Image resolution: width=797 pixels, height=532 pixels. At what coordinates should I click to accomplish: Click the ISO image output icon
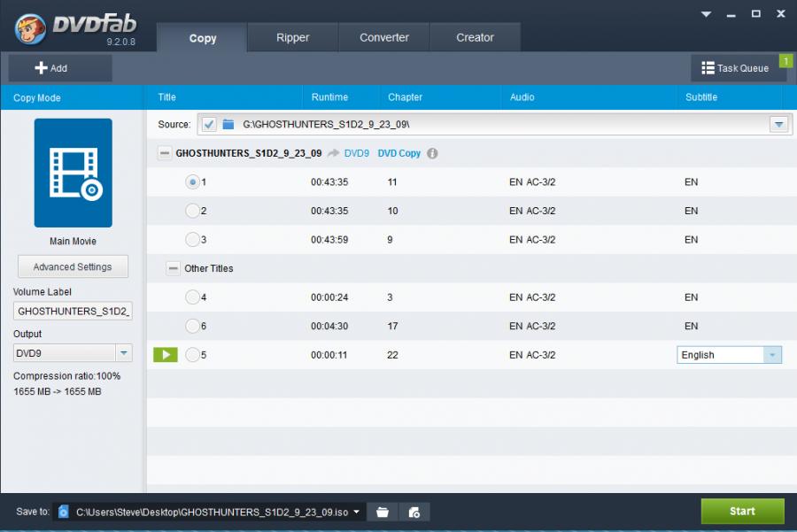(x=414, y=512)
